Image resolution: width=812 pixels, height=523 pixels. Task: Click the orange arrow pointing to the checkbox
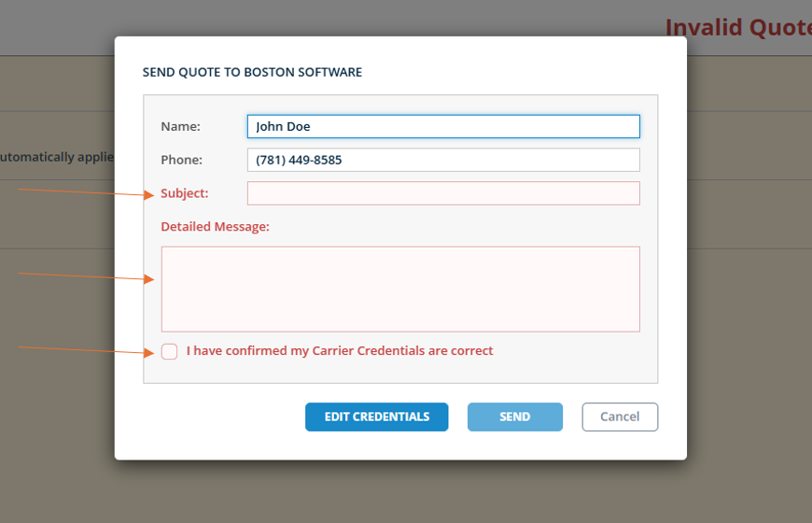tap(84, 349)
